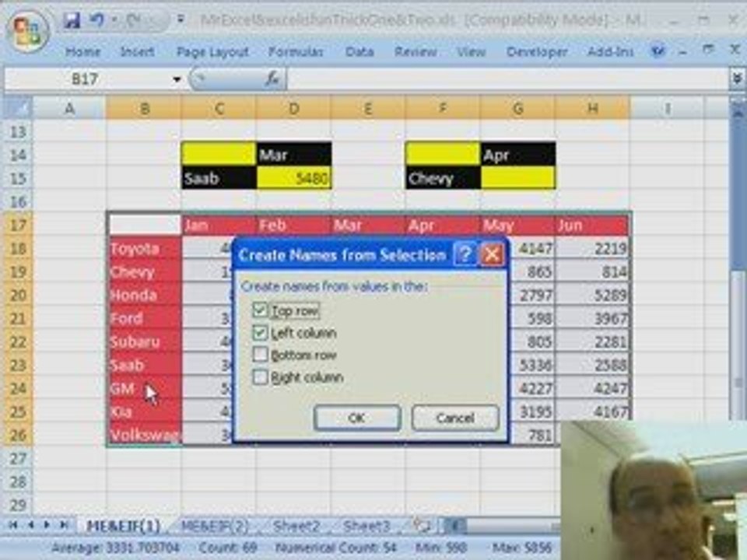The image size is (747, 560).
Task: Click the Office button
Action: (27, 30)
